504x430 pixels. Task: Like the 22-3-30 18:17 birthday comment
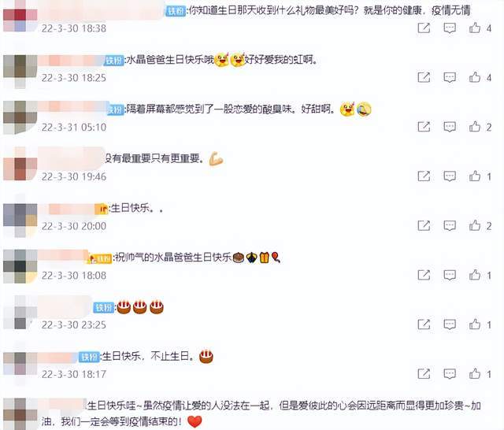pyautogui.click(x=474, y=374)
